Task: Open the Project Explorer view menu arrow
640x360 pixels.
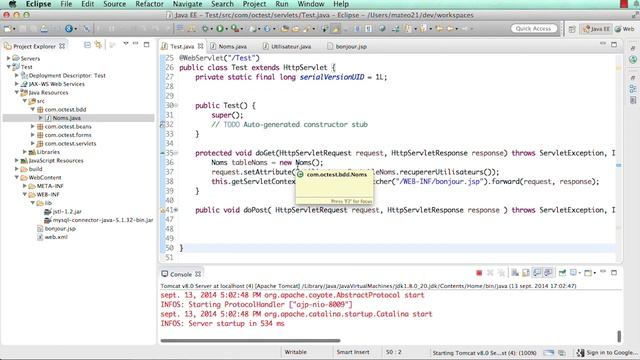Action: [126, 44]
